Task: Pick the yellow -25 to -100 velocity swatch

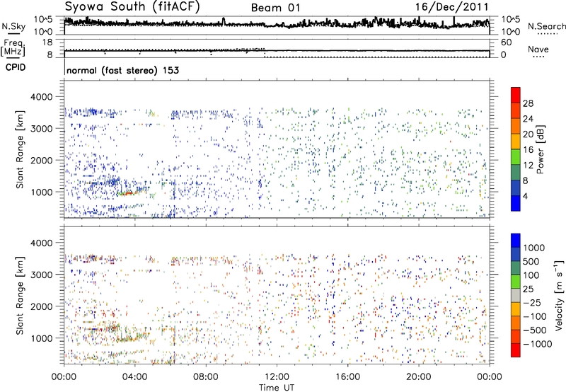Action: [516, 309]
